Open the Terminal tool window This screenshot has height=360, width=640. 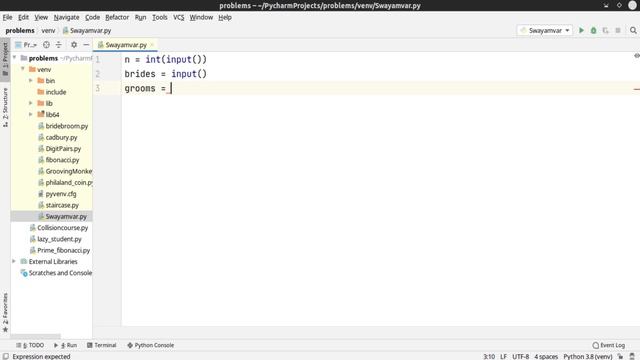tap(102, 345)
